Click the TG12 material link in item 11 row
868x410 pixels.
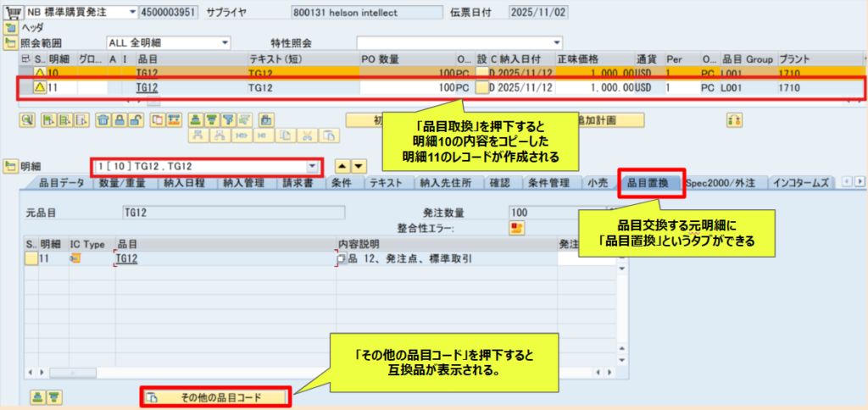147,87
